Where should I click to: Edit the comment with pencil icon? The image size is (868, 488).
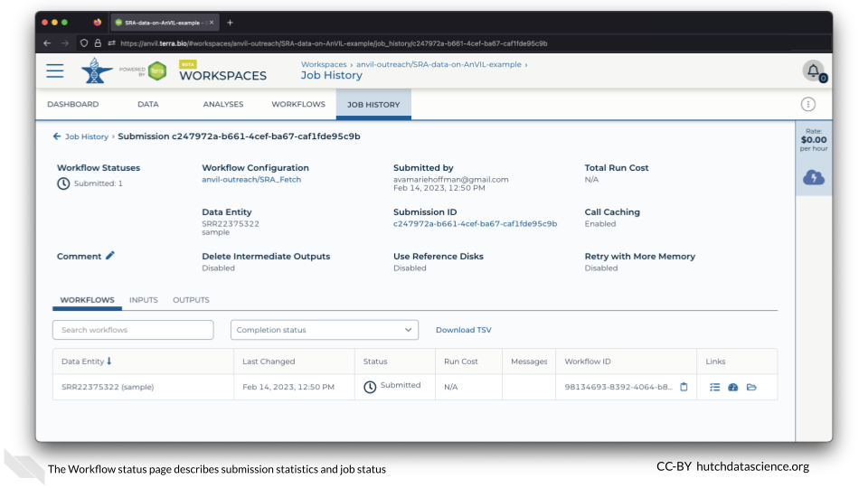[x=110, y=256]
